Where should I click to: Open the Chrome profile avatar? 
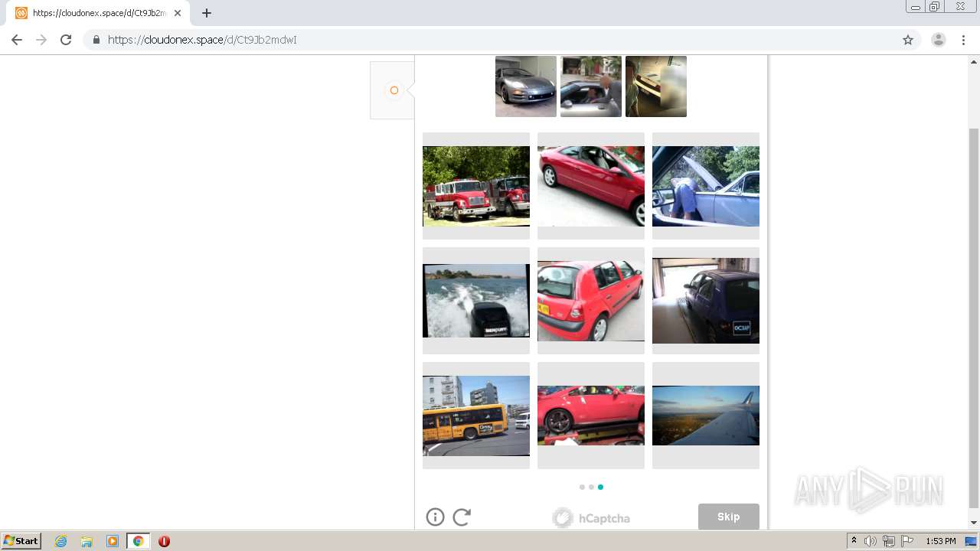point(939,40)
